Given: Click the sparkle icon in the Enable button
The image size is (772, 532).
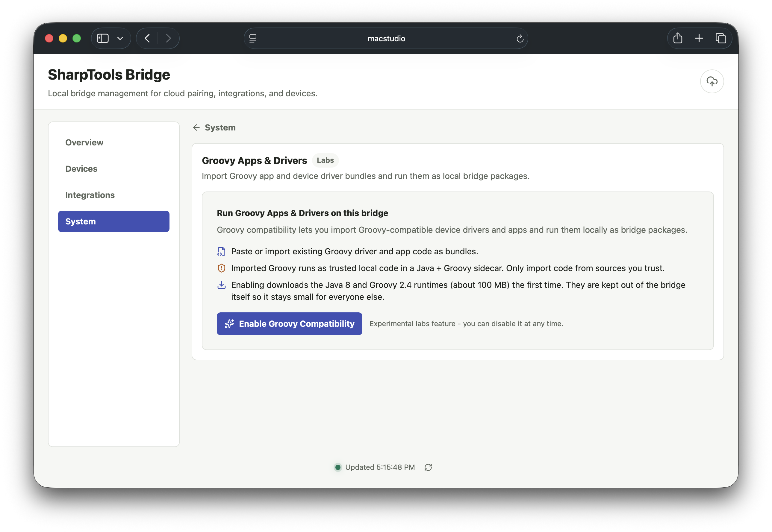Looking at the screenshot, I should pyautogui.click(x=229, y=324).
